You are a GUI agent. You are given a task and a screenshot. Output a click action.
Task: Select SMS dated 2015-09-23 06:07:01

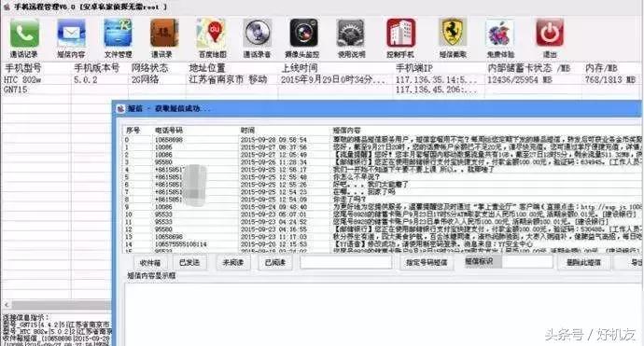(382, 215)
